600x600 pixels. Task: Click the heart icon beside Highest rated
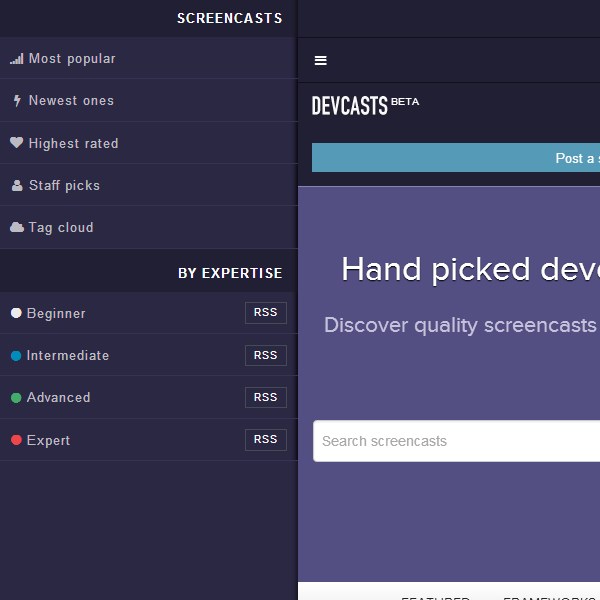click(x=16, y=143)
